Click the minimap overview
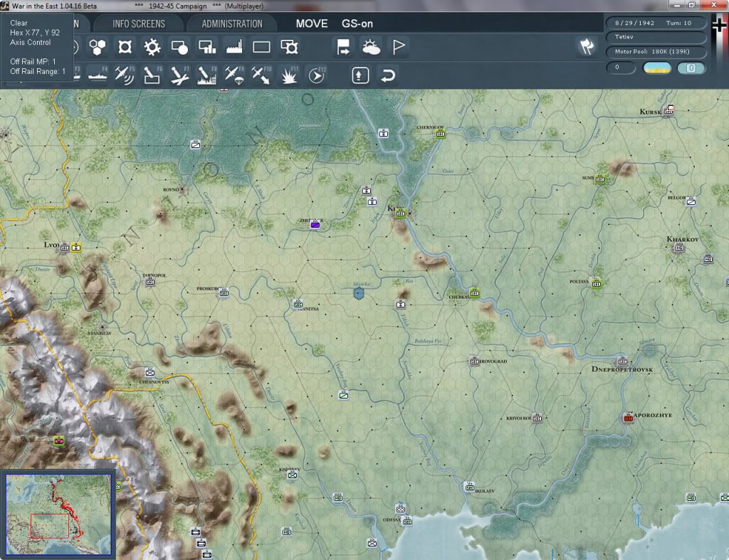The height and width of the screenshot is (560, 729). click(x=58, y=514)
